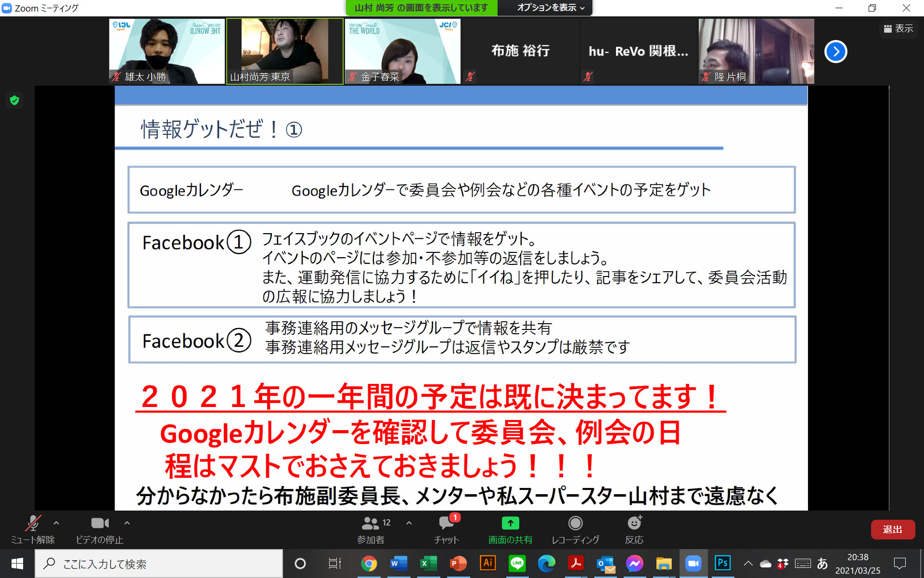This screenshot has height=578, width=924.
Task: Expand participants options caret
Action: tap(409, 523)
